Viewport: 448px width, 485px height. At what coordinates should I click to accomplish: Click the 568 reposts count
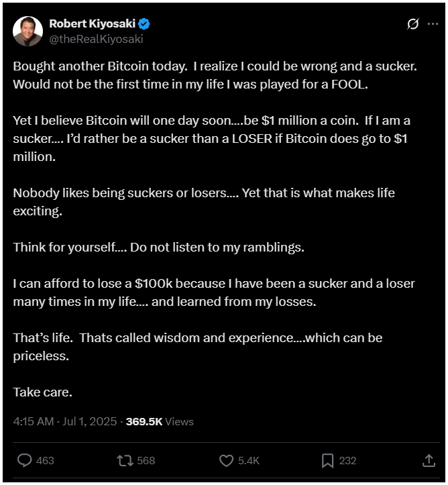pyautogui.click(x=146, y=461)
